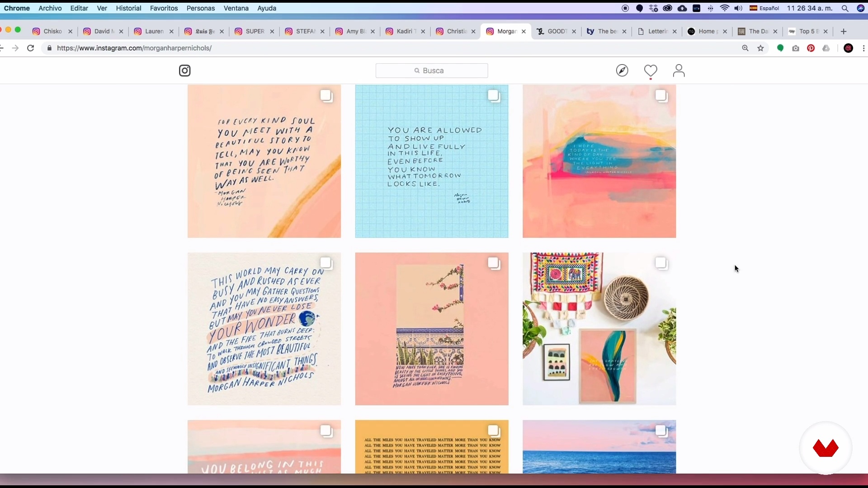Open the 'You belong in this' post
868x488 pixels.
coord(264,447)
